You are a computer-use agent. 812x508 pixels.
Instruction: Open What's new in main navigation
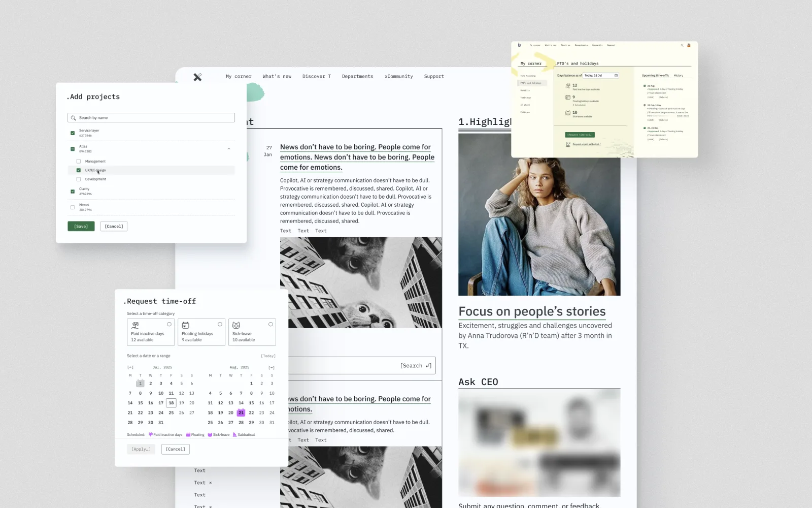[x=277, y=77]
